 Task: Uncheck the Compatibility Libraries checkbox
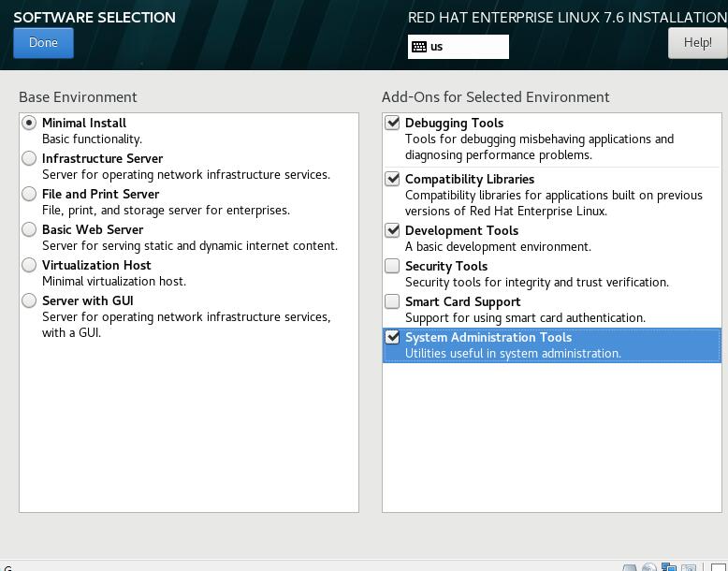(x=392, y=179)
